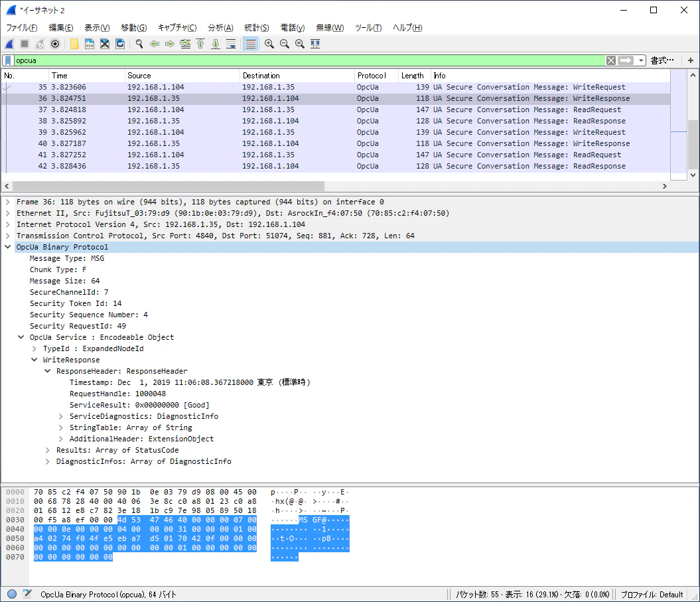Open a capture file
Image resolution: width=700 pixels, height=602 pixels.
pos(74,44)
